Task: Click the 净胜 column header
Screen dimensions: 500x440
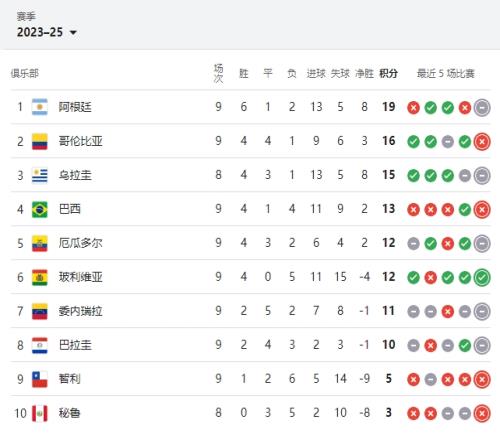Action: tap(364, 73)
